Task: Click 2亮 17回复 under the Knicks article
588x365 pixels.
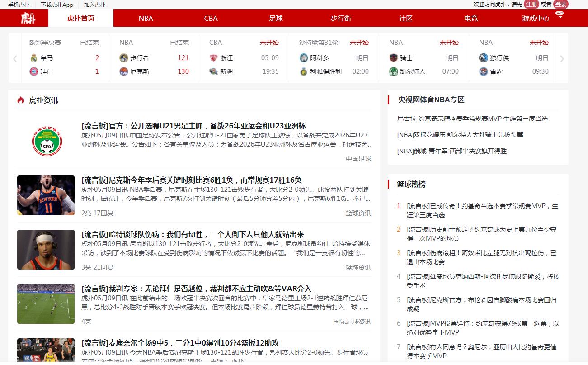Action: coord(98,213)
